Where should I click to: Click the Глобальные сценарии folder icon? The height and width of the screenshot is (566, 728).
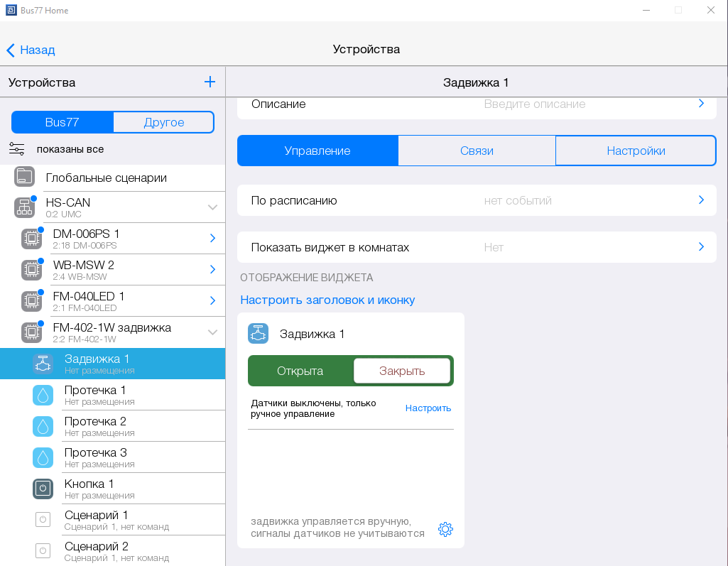click(x=24, y=177)
